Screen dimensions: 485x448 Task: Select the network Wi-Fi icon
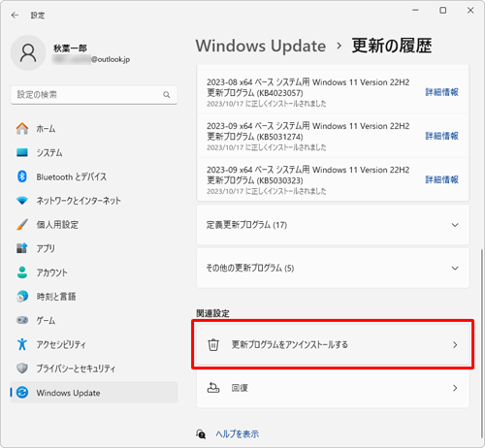coord(22,201)
